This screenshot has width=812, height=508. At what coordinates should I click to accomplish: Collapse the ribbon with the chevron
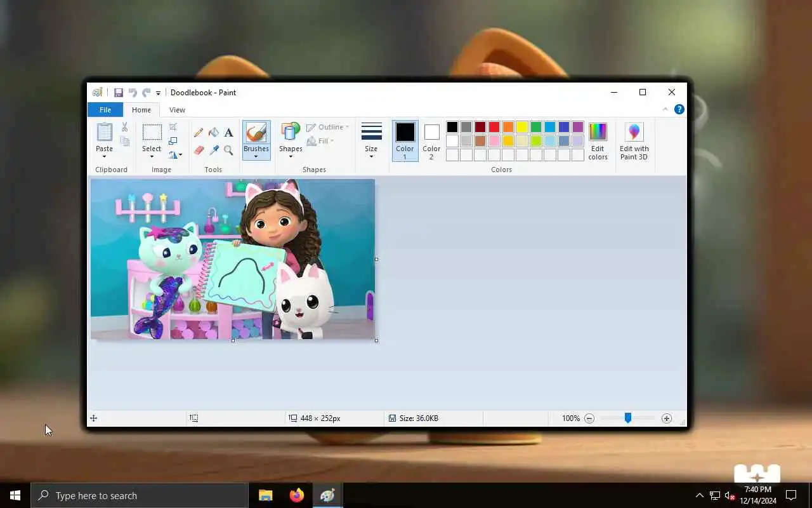(665, 109)
